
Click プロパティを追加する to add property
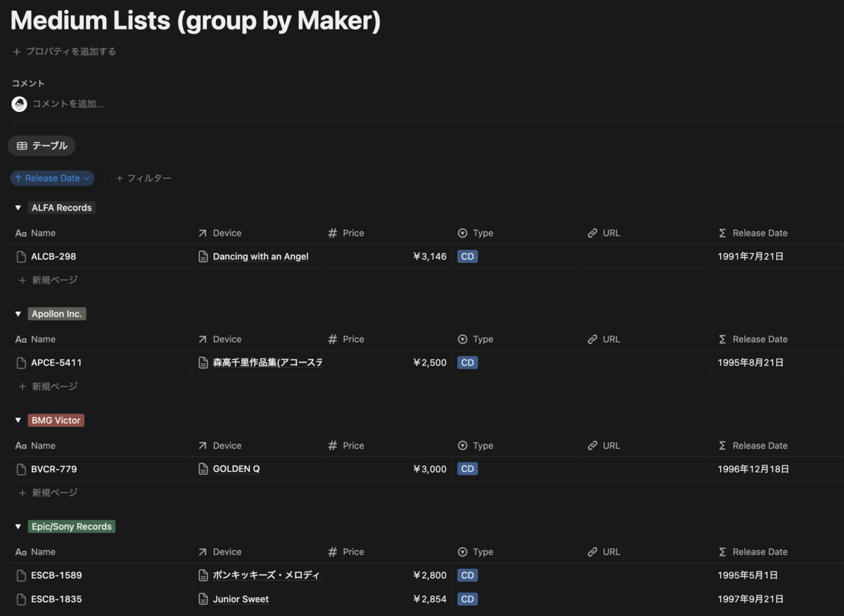click(x=64, y=51)
